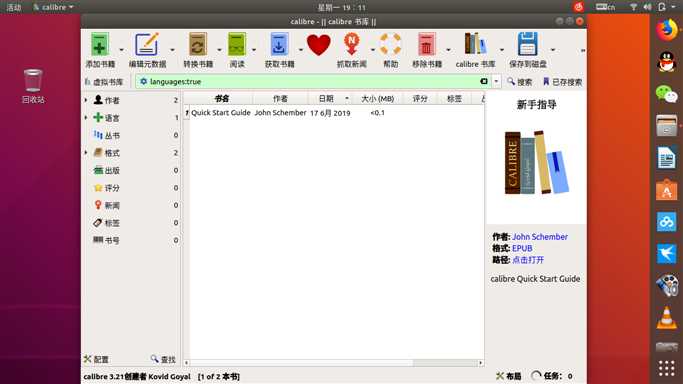The image size is (683, 384).
Task: Click the Add books icon
Action: [100, 44]
